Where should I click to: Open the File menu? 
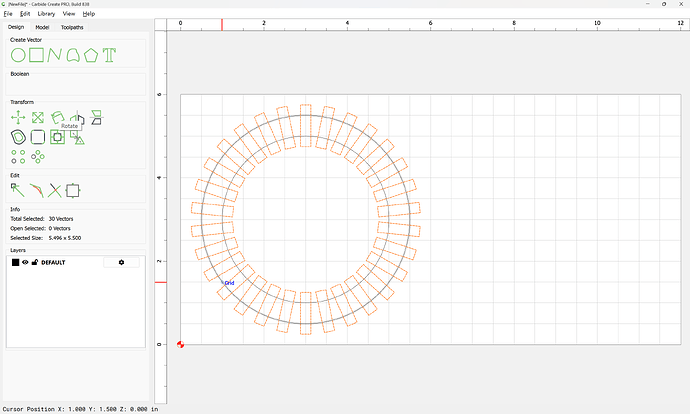click(x=8, y=14)
